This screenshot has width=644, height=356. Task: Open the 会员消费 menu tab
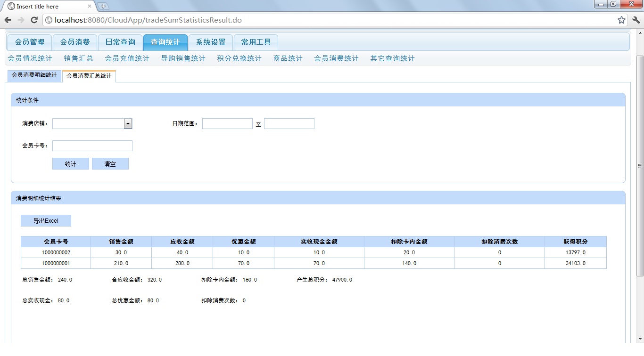click(75, 42)
